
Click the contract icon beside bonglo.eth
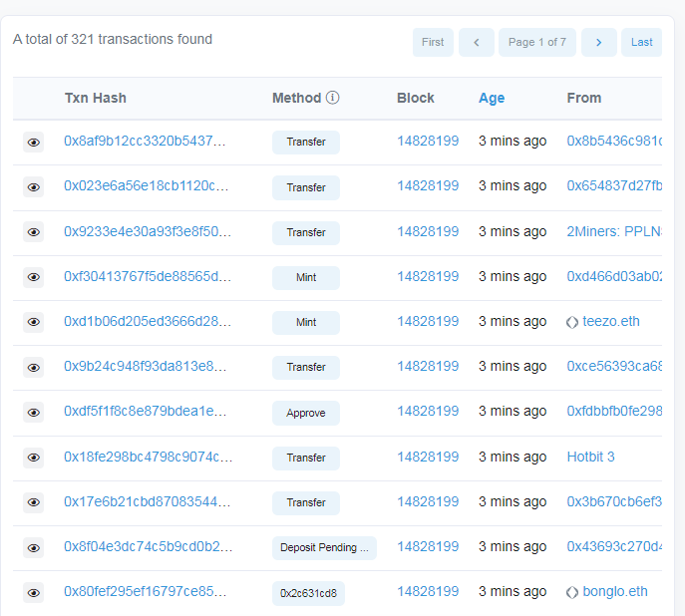[572, 592]
